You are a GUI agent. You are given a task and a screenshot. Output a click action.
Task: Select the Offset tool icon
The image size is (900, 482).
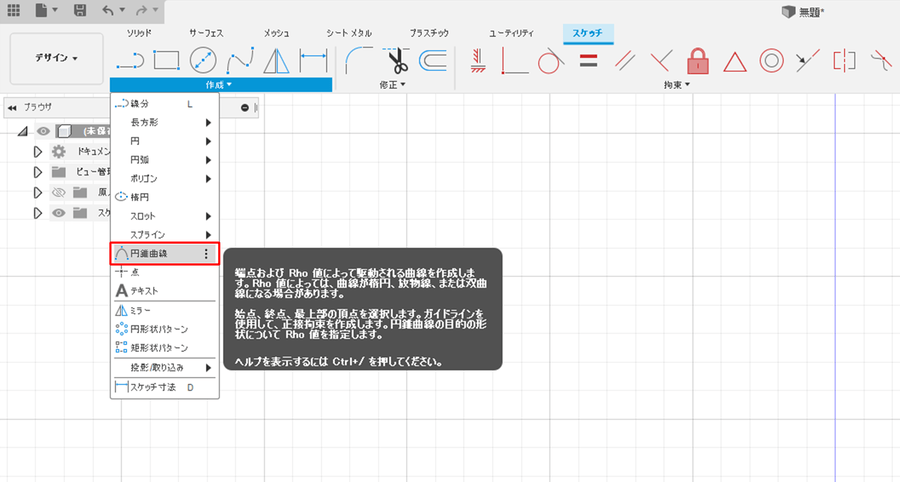(x=433, y=60)
